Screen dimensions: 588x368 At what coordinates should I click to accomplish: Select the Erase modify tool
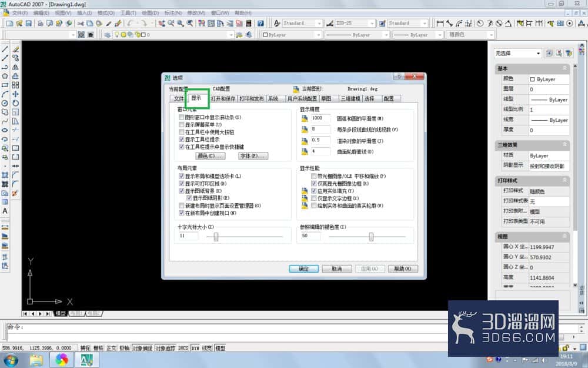pyautogui.click(x=15, y=49)
